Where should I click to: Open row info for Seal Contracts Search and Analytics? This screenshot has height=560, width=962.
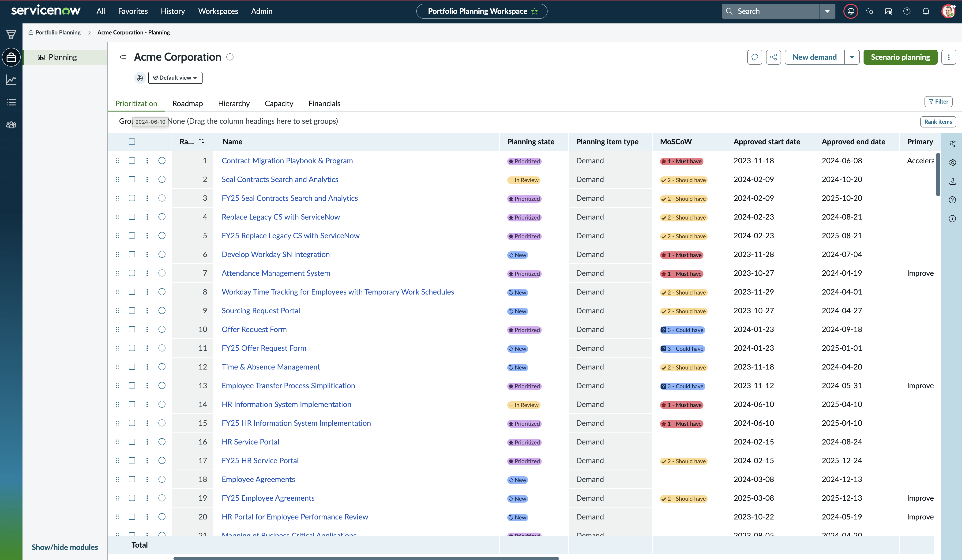(x=162, y=179)
